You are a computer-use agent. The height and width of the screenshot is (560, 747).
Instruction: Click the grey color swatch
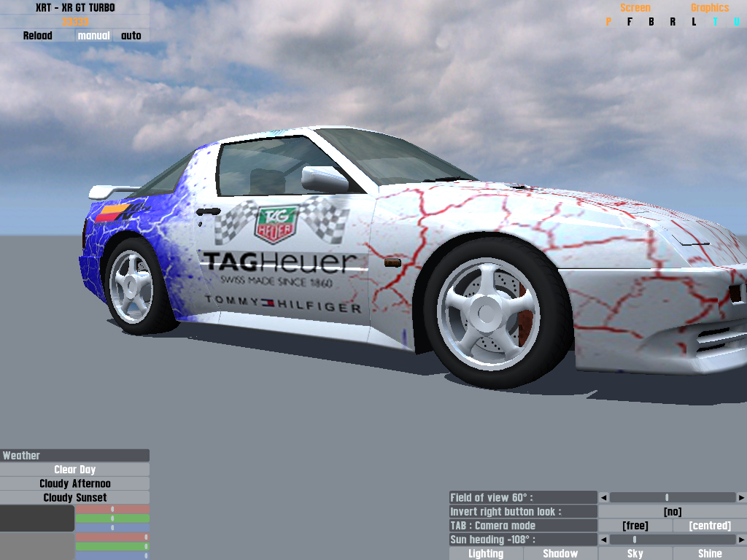pos(37,546)
